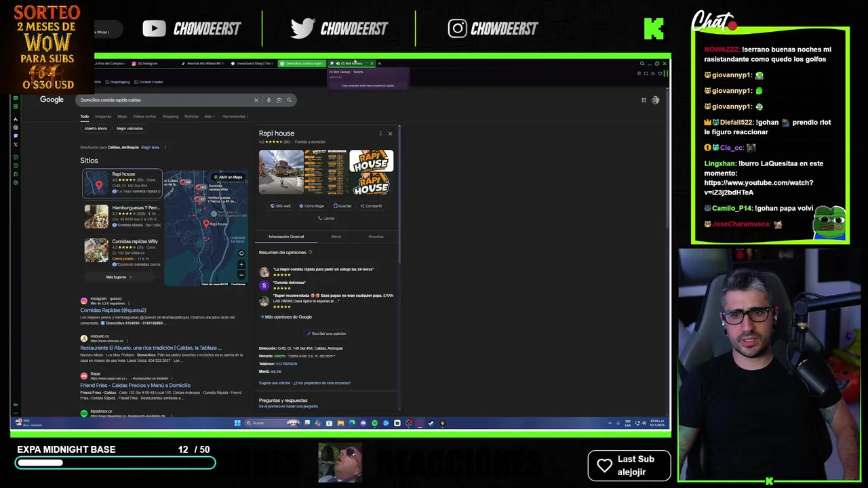Open the Rapi house logo image

click(x=372, y=161)
